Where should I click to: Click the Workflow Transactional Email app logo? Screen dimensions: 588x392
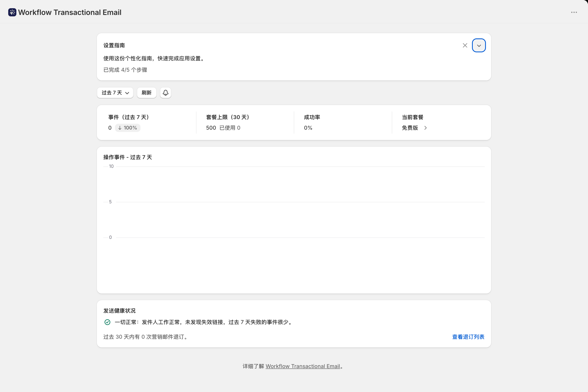point(12,12)
